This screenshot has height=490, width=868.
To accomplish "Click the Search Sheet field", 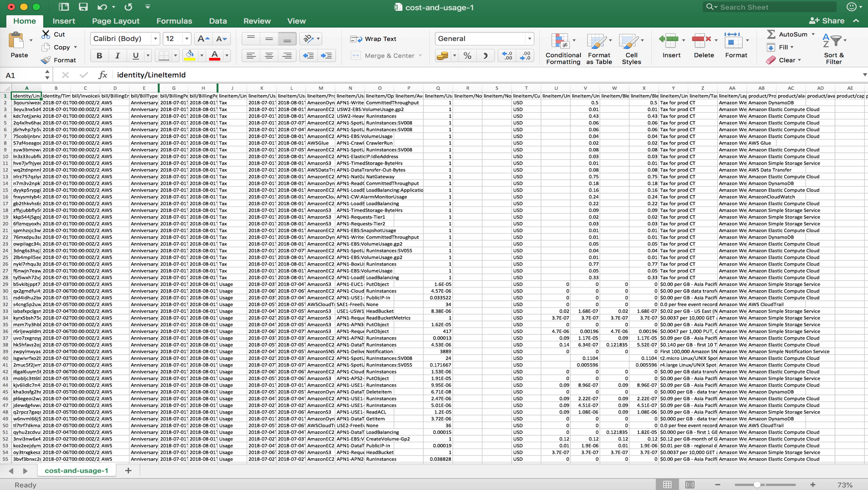I will pos(769,7).
